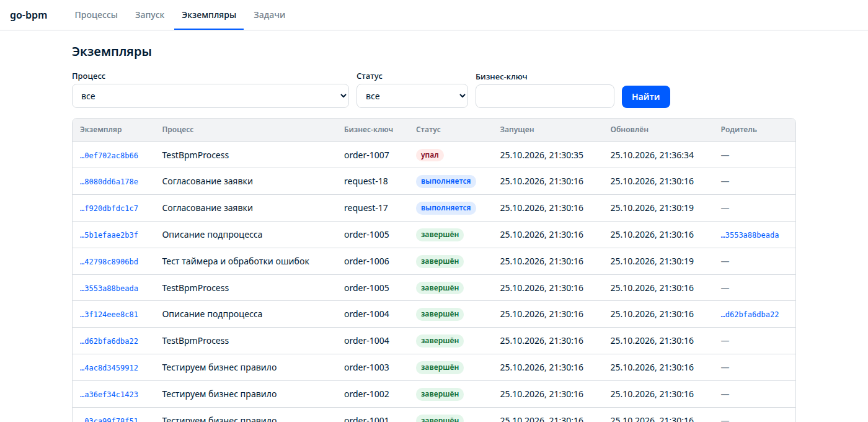Click 'Тест таймера и обработки ошибок' process name
Screen dimensions: 868x422
coord(236,261)
